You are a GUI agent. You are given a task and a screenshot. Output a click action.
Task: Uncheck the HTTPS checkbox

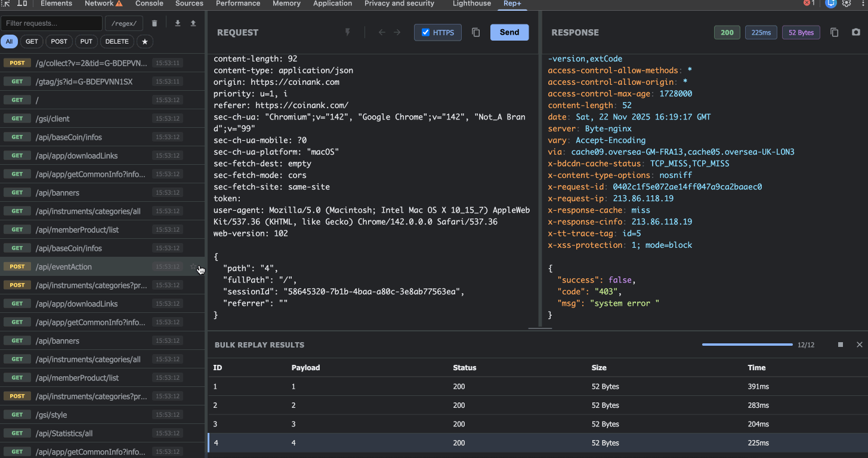[425, 32]
